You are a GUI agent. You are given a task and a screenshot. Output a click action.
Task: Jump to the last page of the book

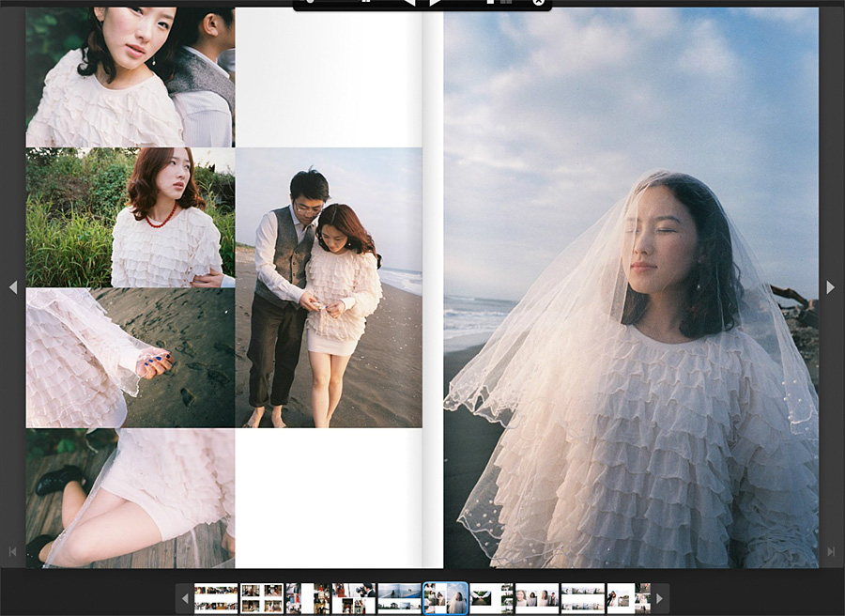click(x=831, y=551)
